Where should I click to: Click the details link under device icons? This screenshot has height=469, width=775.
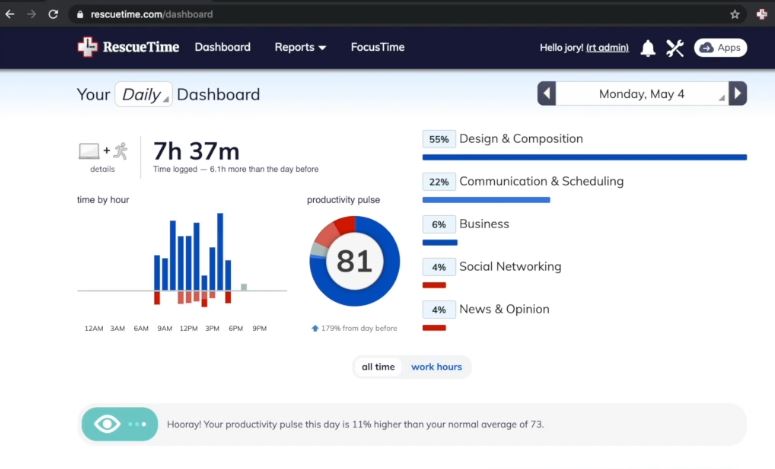tap(102, 169)
